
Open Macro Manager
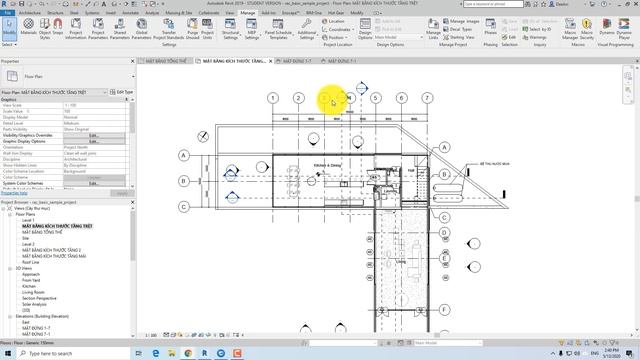click(x=570, y=28)
